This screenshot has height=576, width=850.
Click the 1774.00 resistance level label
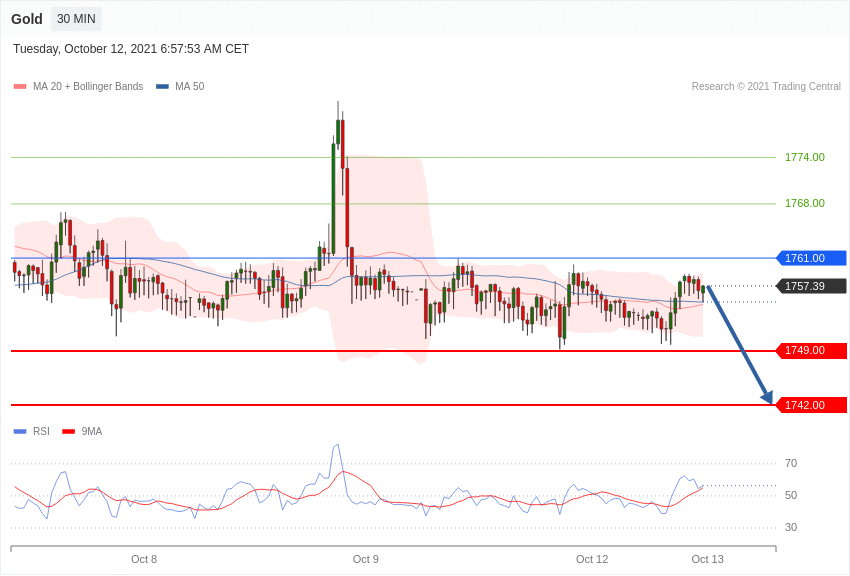coord(805,157)
